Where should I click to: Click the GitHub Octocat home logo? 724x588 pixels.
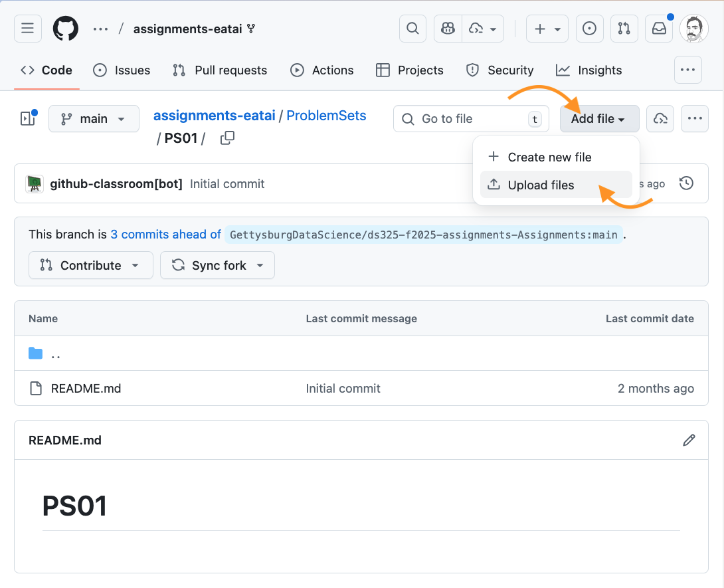tap(66, 29)
